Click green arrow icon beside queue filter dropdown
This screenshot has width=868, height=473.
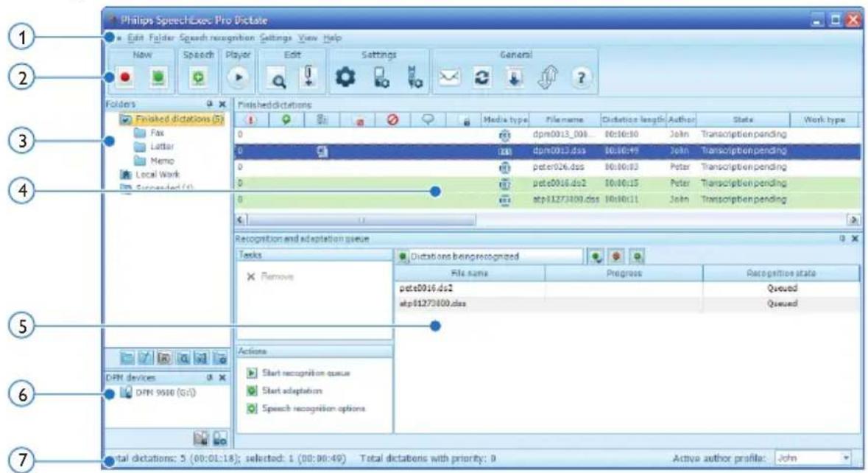tap(596, 256)
